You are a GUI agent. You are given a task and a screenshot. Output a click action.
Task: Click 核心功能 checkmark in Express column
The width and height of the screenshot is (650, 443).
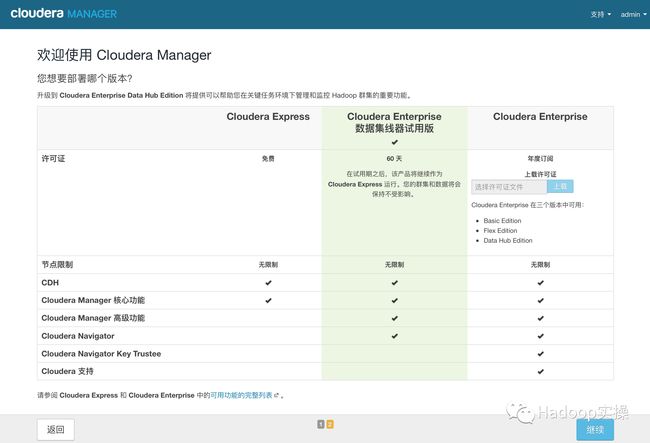[268, 300]
